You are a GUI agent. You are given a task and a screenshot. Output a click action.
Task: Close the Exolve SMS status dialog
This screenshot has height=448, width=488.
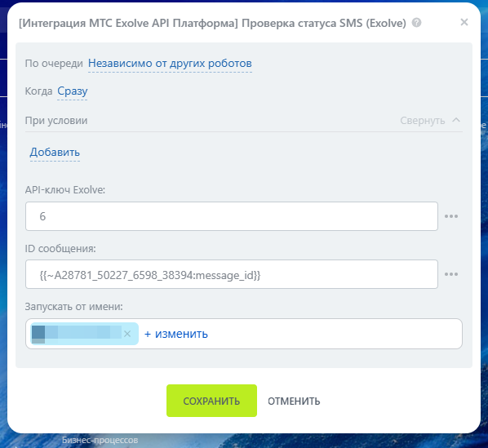click(464, 22)
